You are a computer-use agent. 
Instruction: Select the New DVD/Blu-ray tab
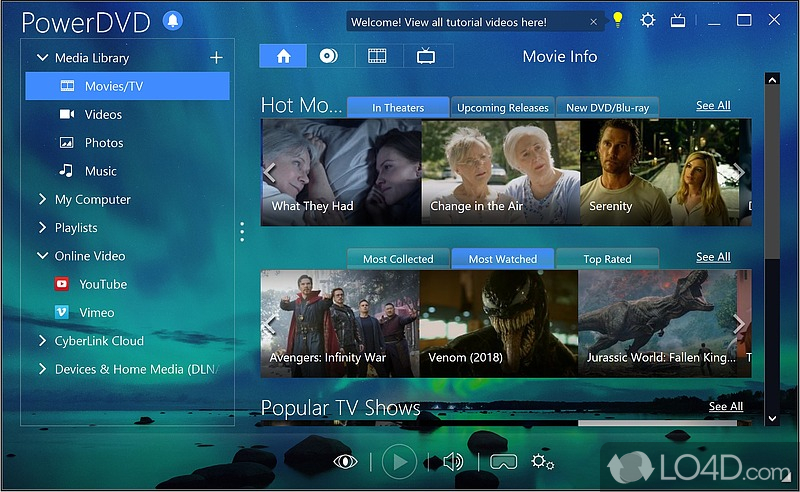pyautogui.click(x=607, y=107)
